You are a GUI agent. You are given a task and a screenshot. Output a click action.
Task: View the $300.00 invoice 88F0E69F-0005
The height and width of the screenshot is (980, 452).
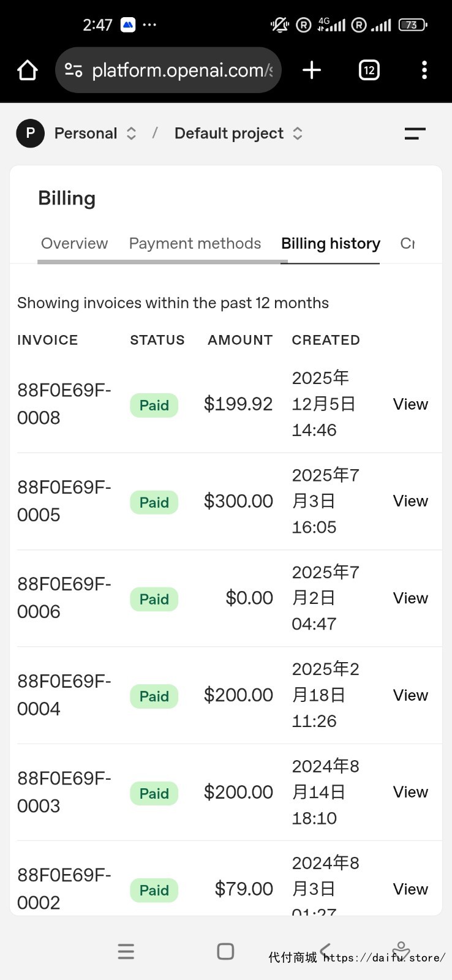pos(410,501)
